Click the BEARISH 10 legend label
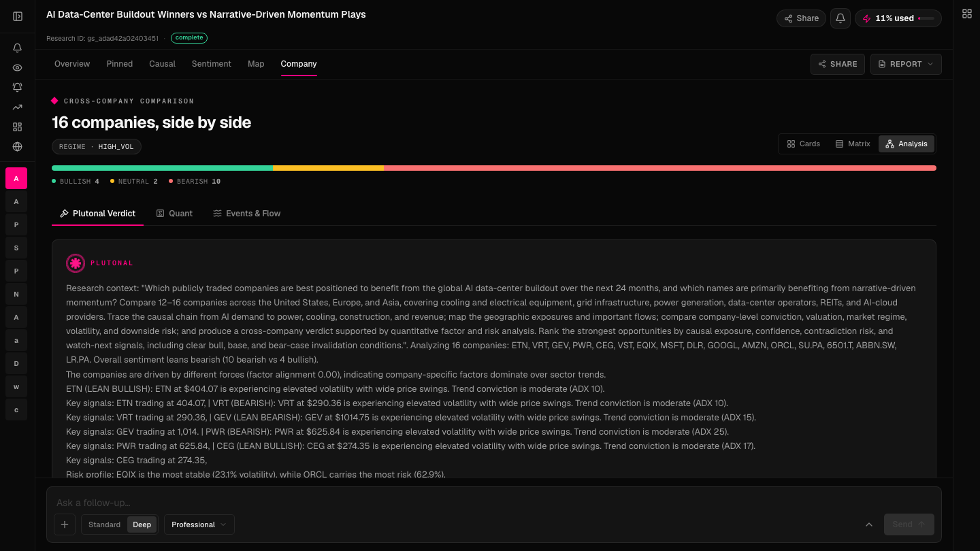 (195, 182)
